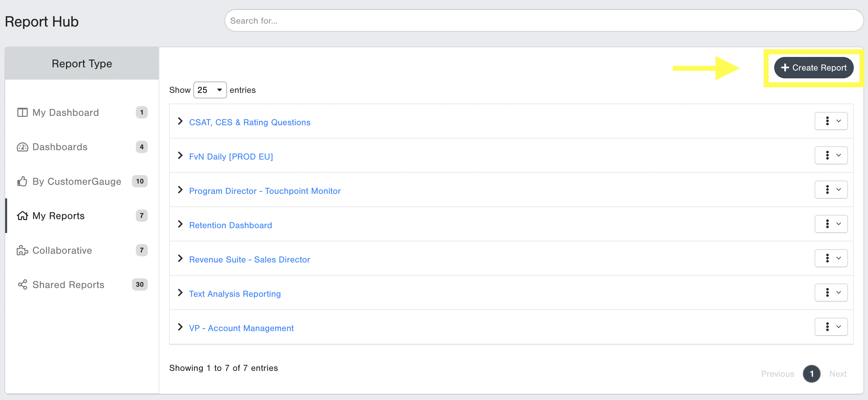Expand the FvN Daily [PROD EU] row
The width and height of the screenshot is (868, 400).
tap(180, 155)
